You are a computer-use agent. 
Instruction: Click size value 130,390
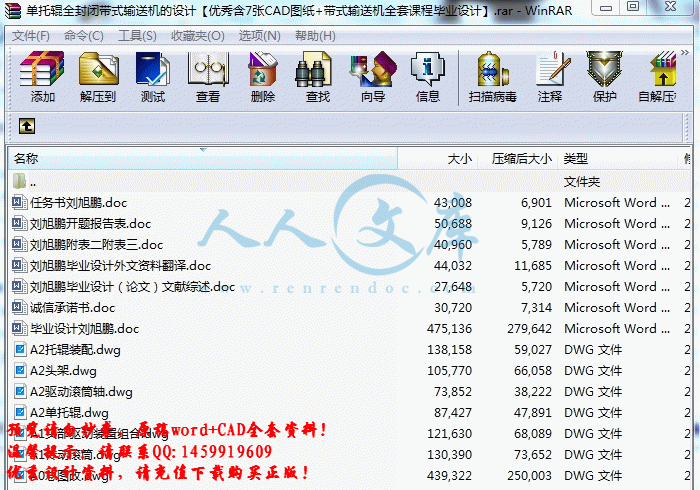point(449,455)
